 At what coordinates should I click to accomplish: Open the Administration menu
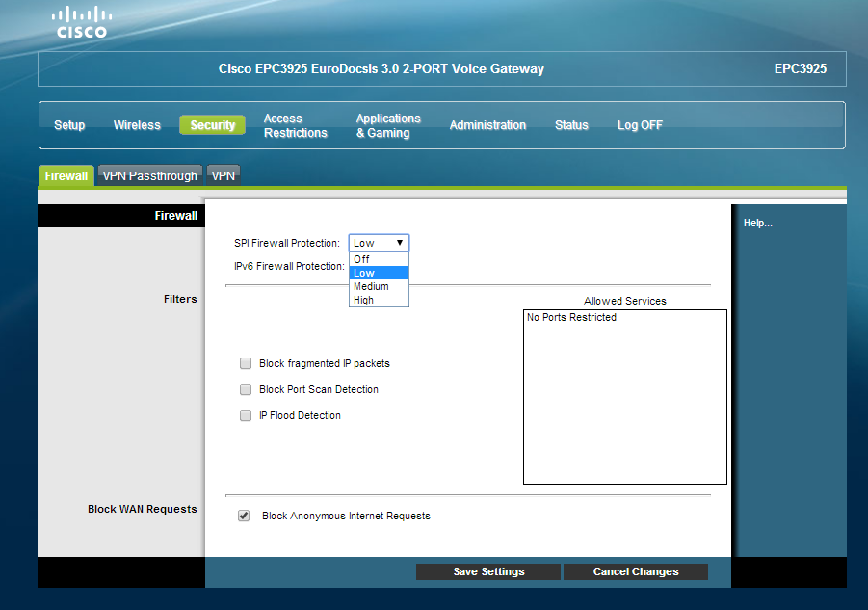(487, 125)
